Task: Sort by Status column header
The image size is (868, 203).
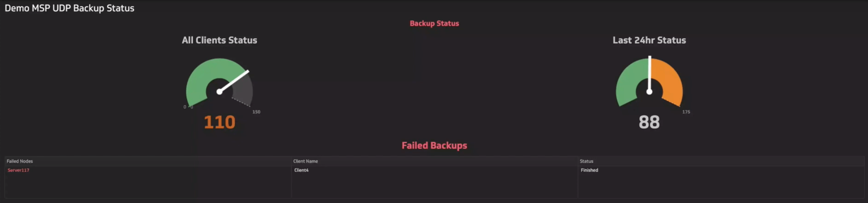Action: [586, 161]
